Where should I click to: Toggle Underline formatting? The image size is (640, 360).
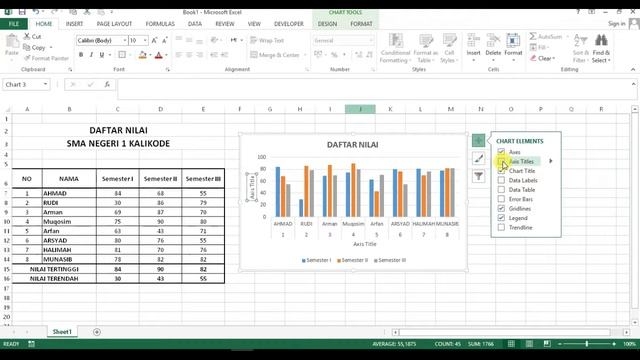pos(102,55)
